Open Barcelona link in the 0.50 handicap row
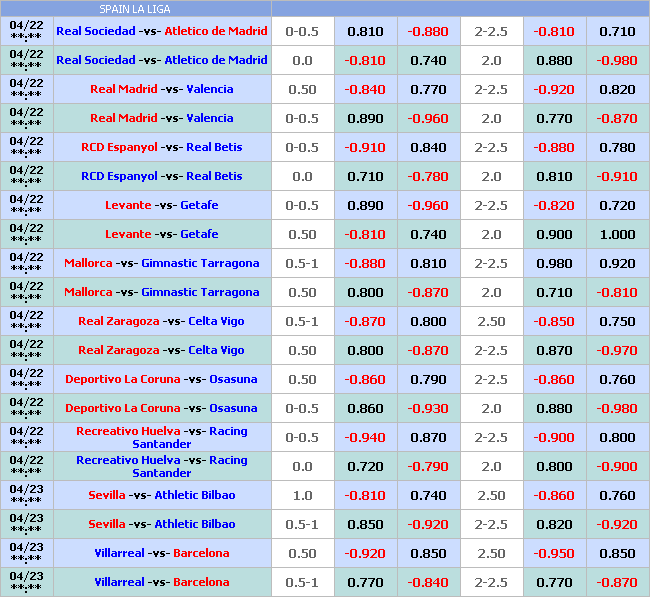The image size is (650, 597). [201, 553]
